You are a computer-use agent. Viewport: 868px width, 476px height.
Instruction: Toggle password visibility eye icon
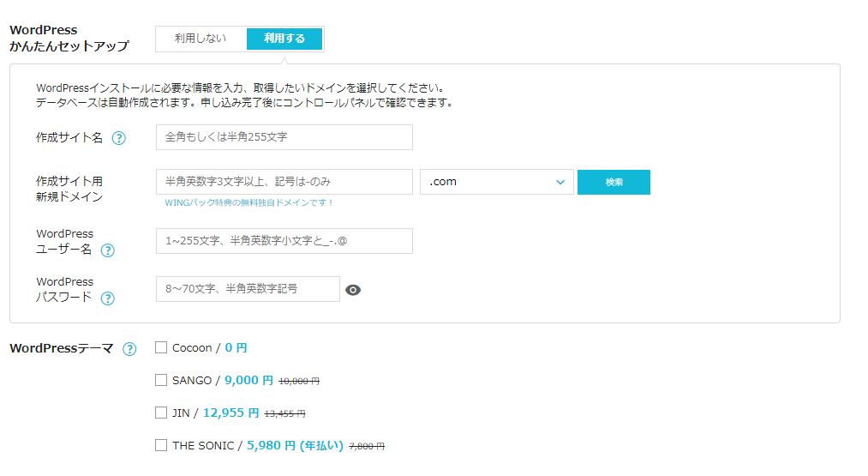pos(353,290)
